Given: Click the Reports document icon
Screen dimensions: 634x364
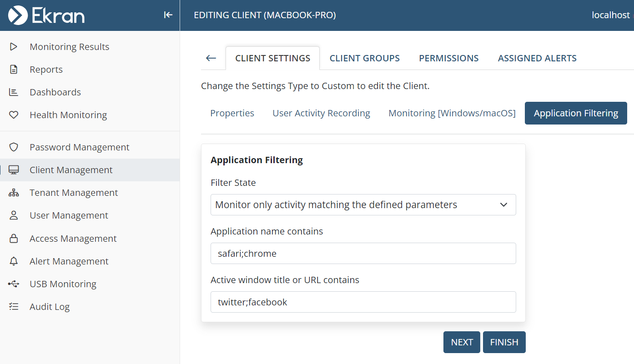Looking at the screenshot, I should click(14, 70).
